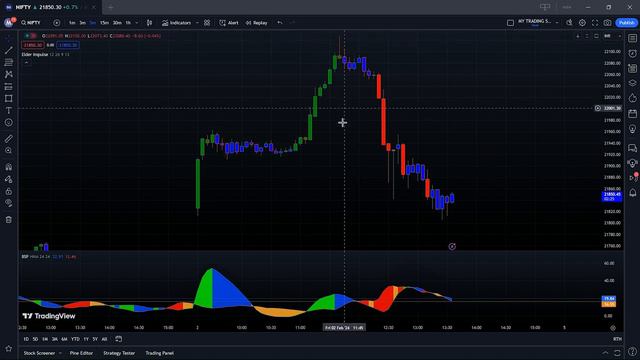Select the ruler measure tool

[x=9, y=139]
